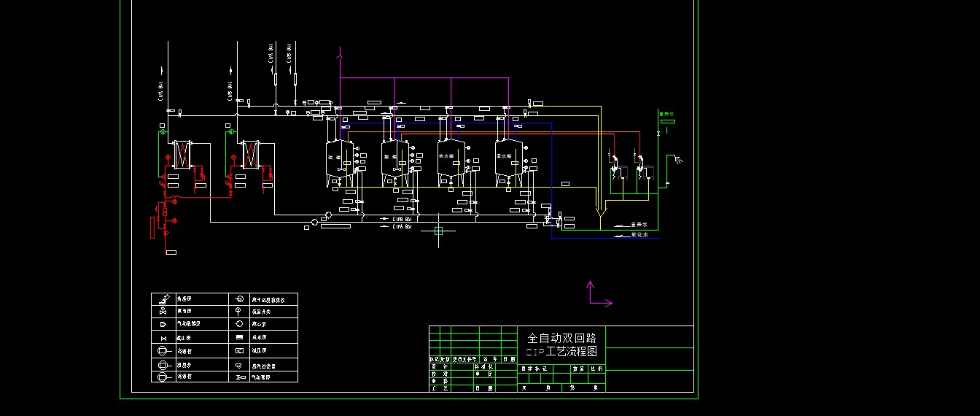Click the white 自来水 line label
Viewport: 980px width, 416px height.
(x=639, y=225)
